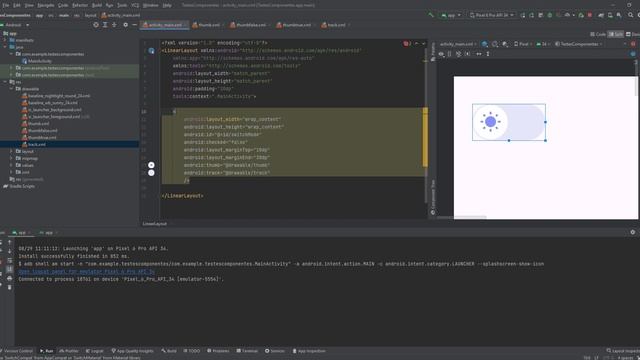The height and width of the screenshot is (360, 640).
Task: Click orientation icon in preview toolbar
Action: pos(495,44)
